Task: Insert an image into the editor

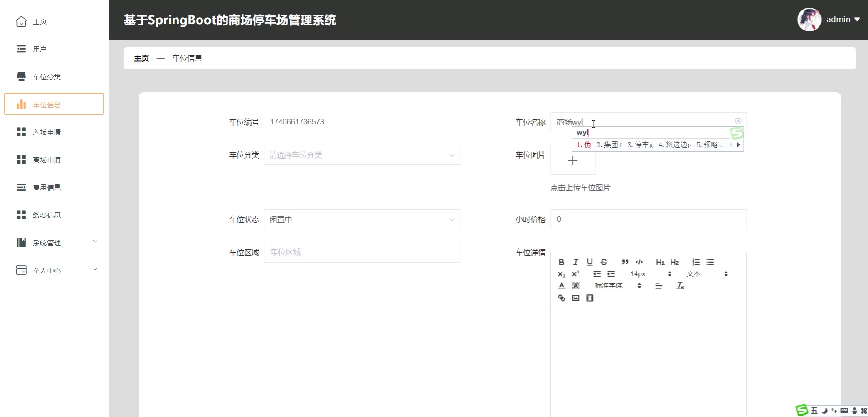Action: click(576, 298)
